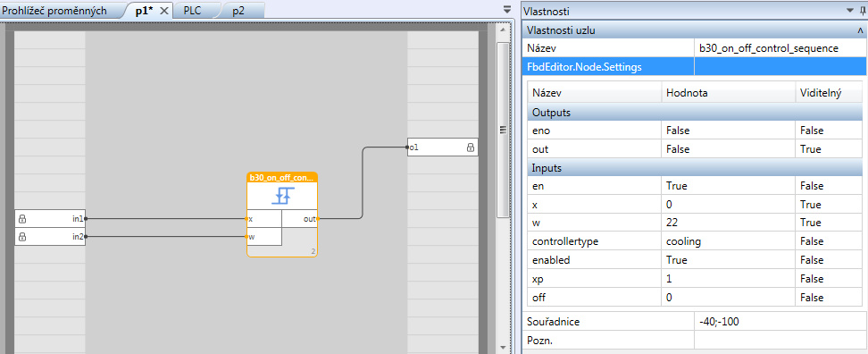Click the en value True
868x354 pixels.
[729, 186]
